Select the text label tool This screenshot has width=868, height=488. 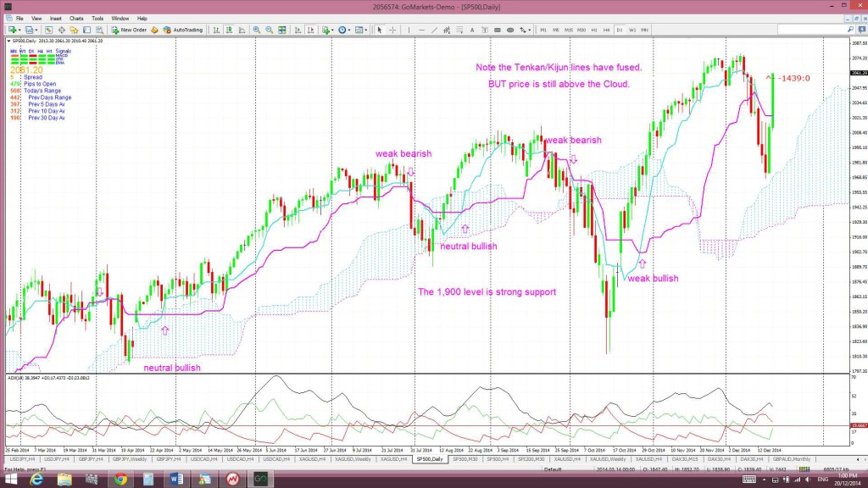point(485,30)
